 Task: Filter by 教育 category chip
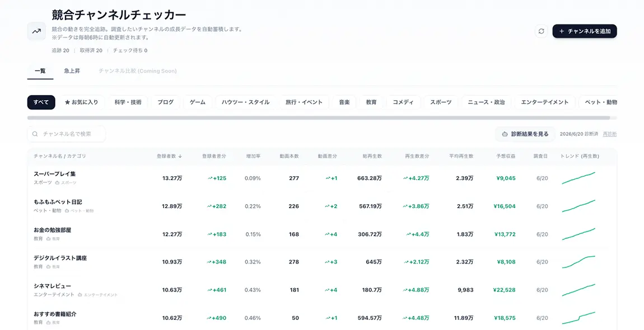pyautogui.click(x=371, y=102)
